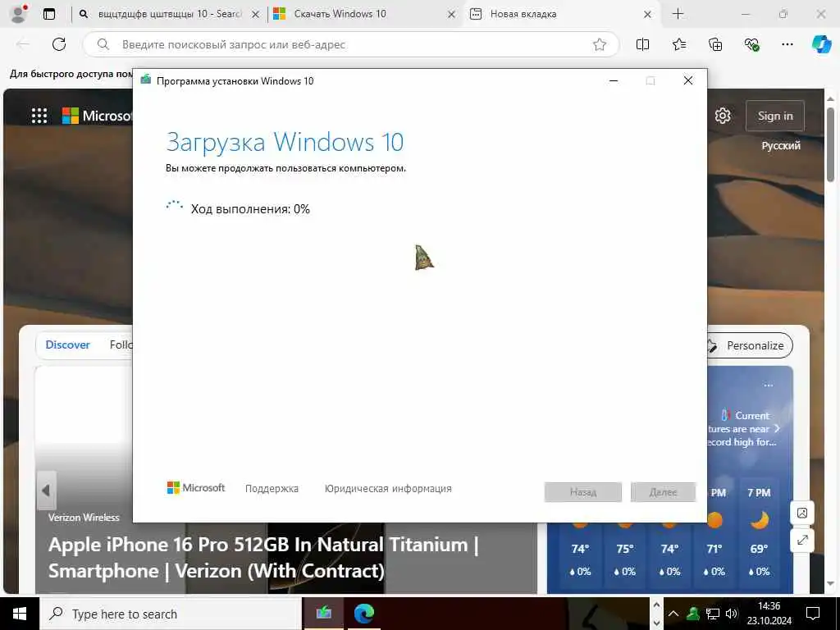The image size is (840, 630).
Task: Open Юридическая информация link in setup window
Action: [x=388, y=489]
